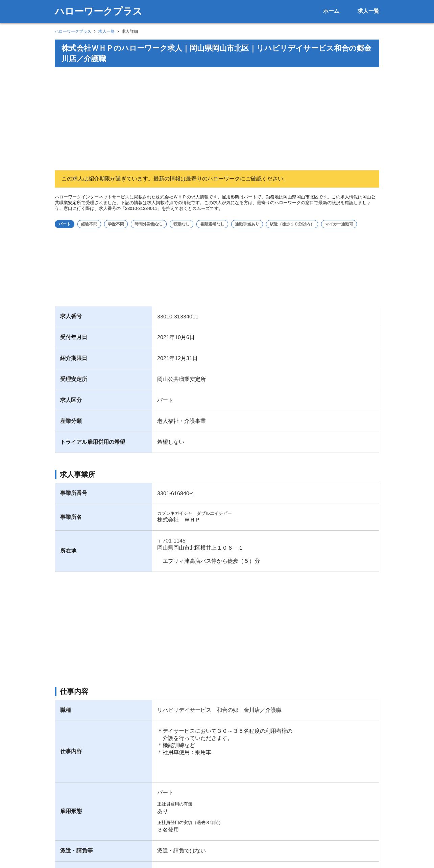The image size is (434, 868).
Task: Click the 求人区分 row label
Action: (71, 400)
